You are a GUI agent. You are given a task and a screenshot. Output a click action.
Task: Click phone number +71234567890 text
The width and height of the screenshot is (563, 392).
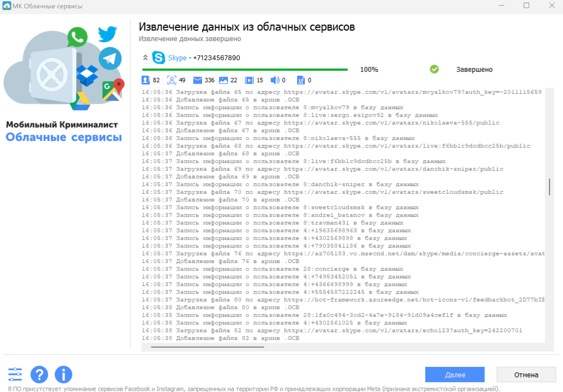(x=216, y=58)
